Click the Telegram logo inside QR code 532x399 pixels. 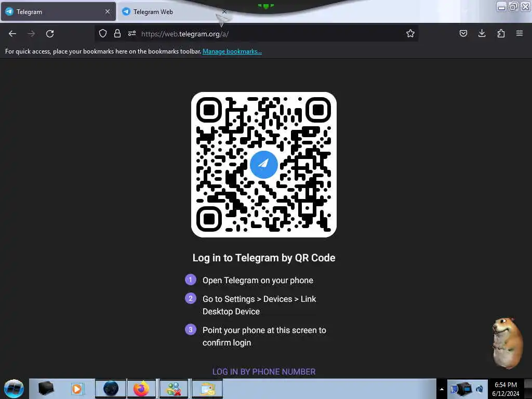click(x=263, y=165)
